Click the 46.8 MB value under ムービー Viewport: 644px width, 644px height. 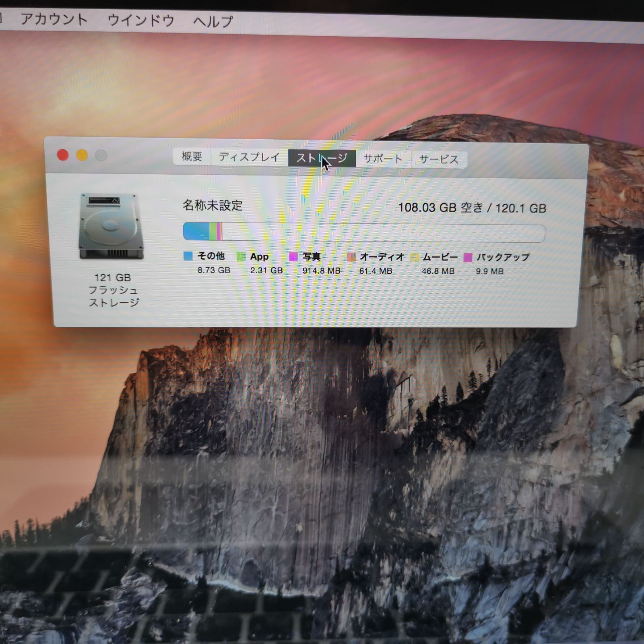click(x=438, y=271)
